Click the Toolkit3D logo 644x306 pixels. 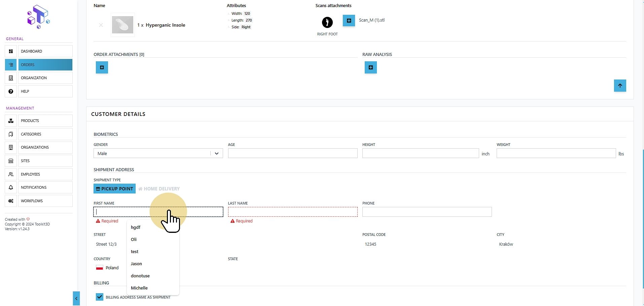pos(38,17)
